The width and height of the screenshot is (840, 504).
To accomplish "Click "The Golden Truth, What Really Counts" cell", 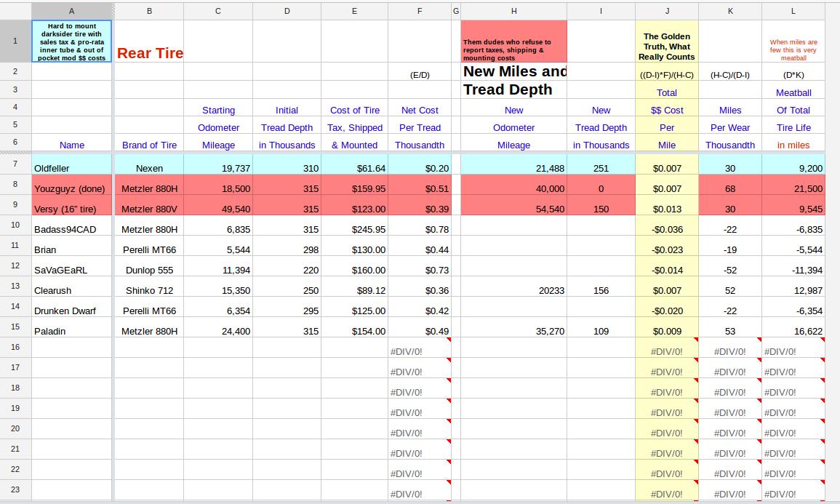I will click(x=666, y=46).
